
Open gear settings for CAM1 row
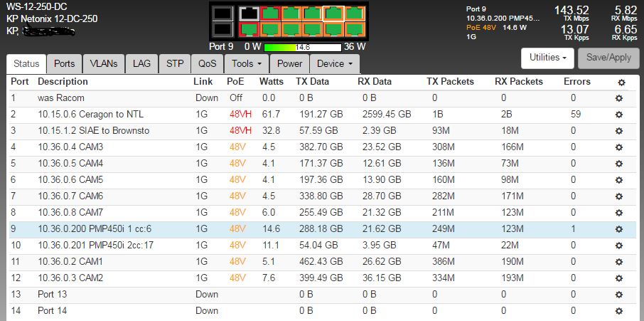pos(618,261)
